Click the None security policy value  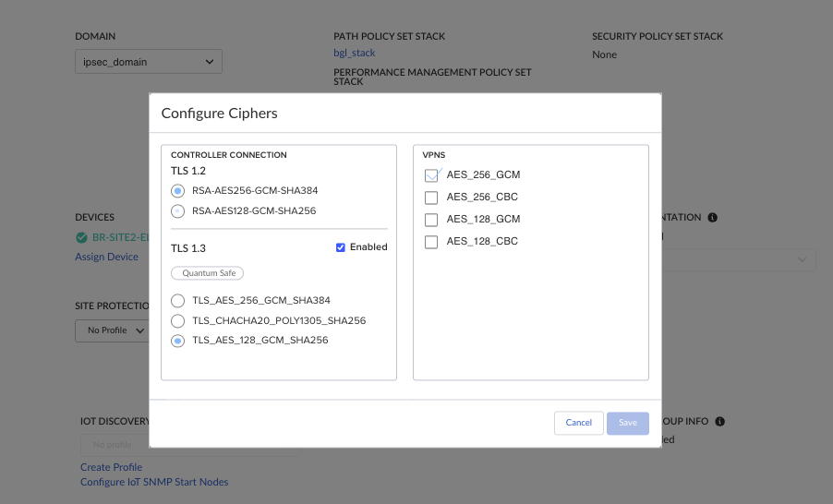pyautogui.click(x=605, y=54)
